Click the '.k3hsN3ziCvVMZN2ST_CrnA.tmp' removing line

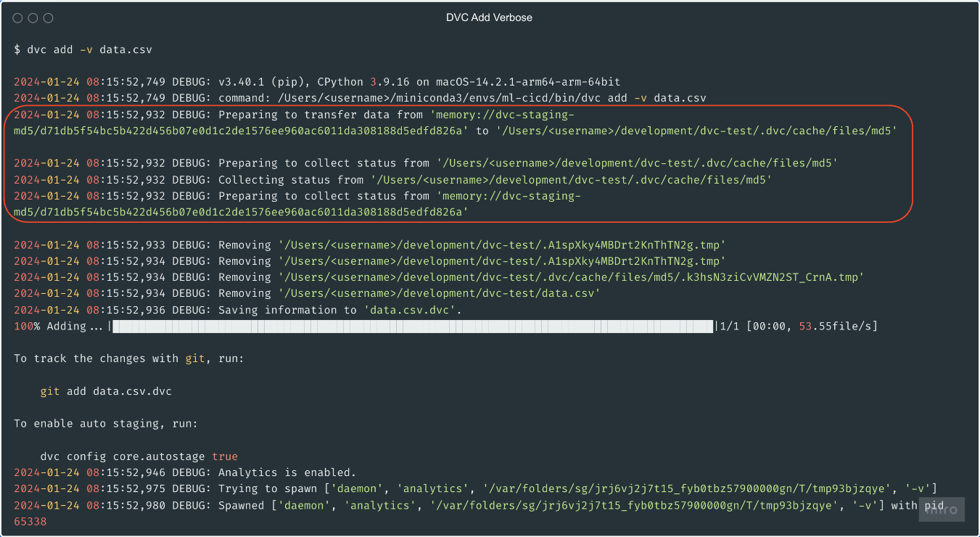click(x=439, y=277)
